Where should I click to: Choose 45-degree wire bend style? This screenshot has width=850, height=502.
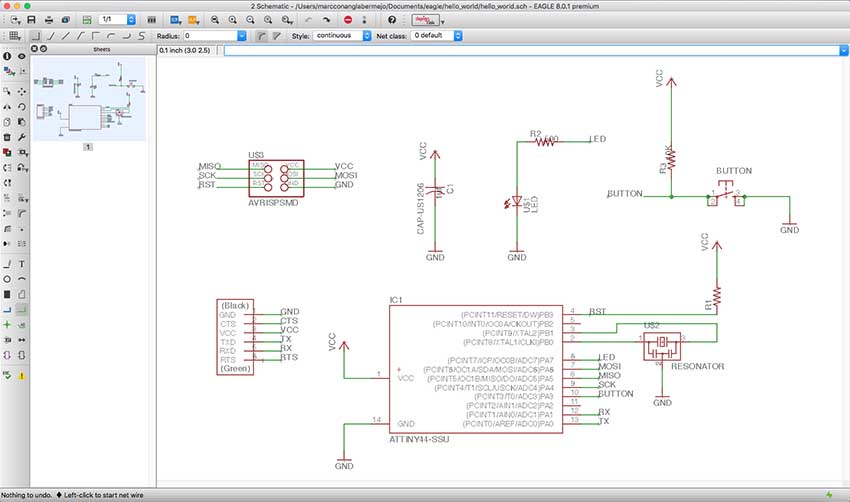tap(51, 36)
